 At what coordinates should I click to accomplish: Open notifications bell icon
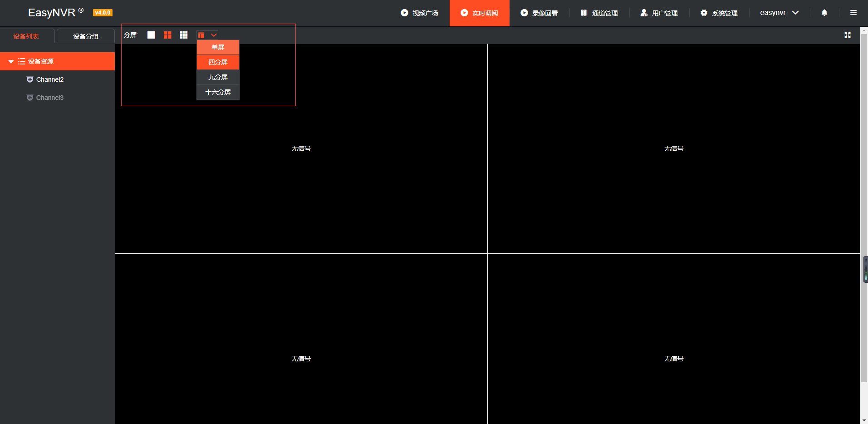click(x=824, y=13)
